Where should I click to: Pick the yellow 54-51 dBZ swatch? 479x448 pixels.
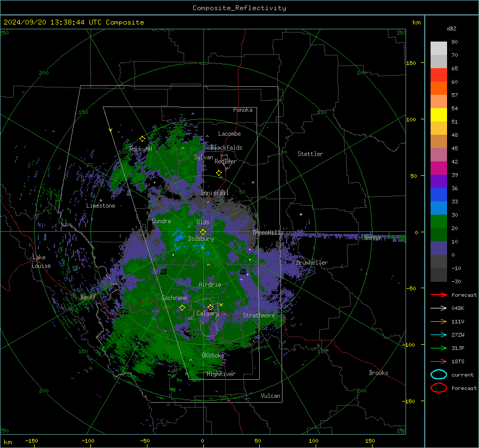coord(439,115)
